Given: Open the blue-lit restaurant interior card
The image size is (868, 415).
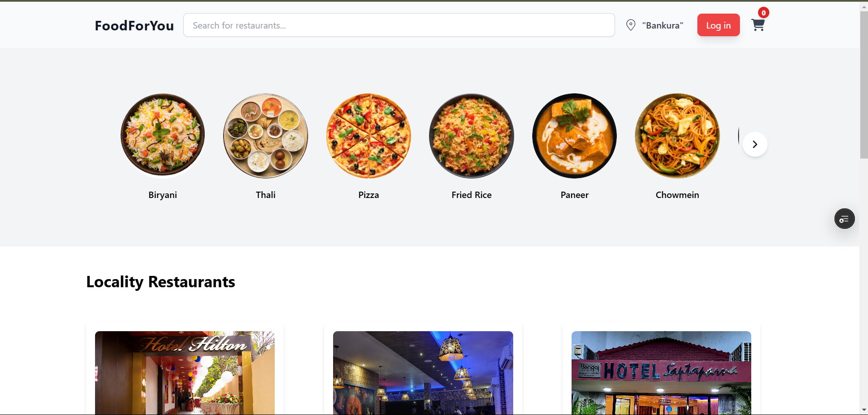Looking at the screenshot, I should (x=423, y=372).
